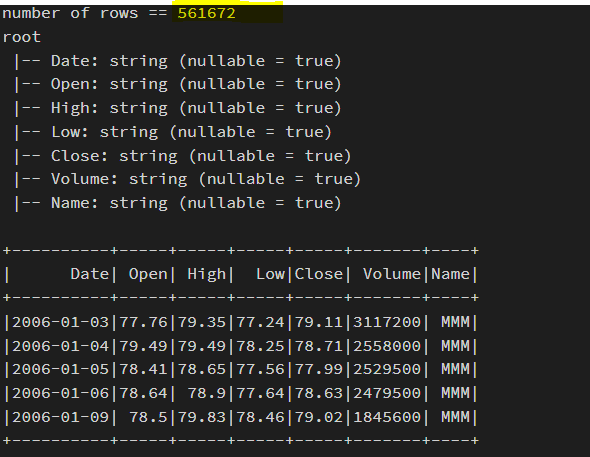
Task: Select the Date: string schema line
Action: point(178,61)
